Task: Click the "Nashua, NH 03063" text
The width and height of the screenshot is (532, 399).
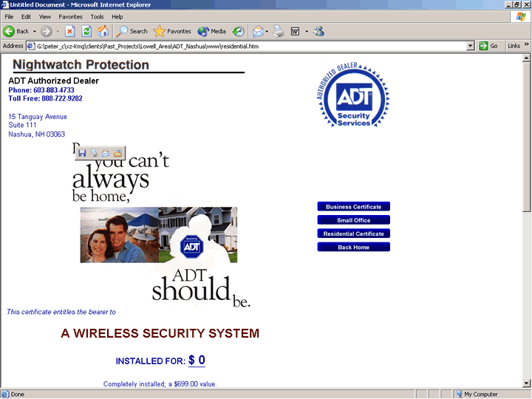Action: point(36,134)
